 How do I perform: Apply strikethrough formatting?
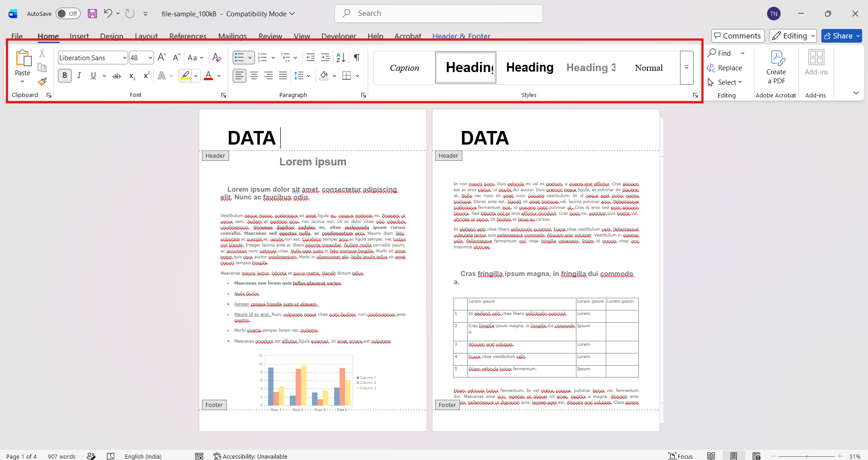point(117,76)
